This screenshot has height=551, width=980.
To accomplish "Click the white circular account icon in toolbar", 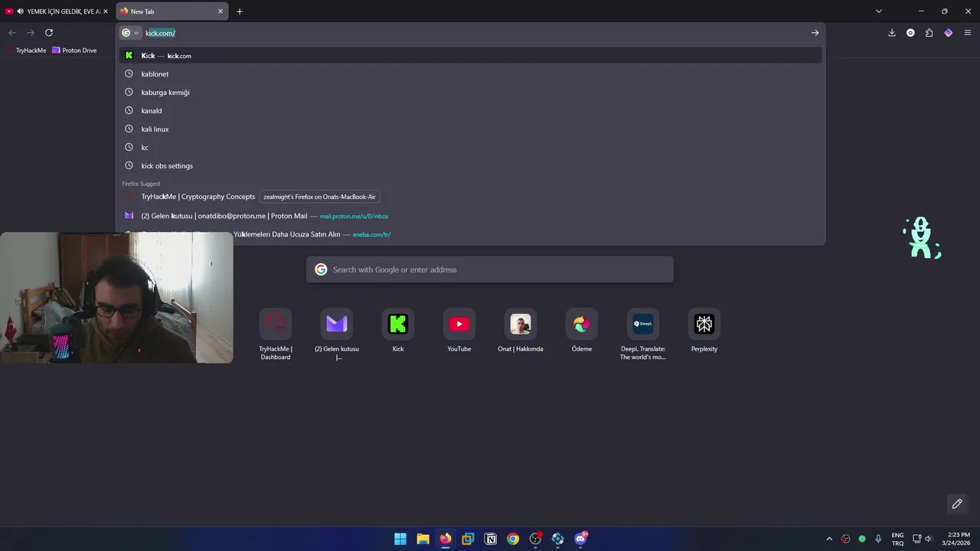I will point(910,33).
